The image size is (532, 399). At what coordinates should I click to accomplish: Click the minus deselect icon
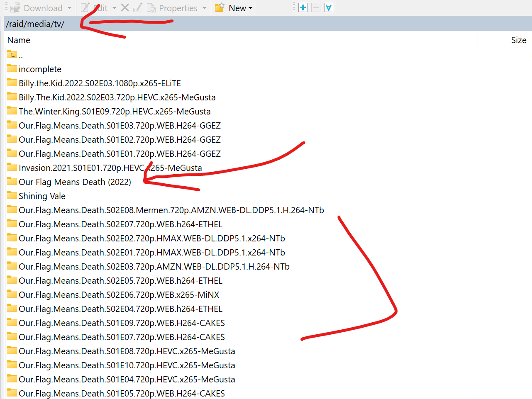[x=315, y=7]
